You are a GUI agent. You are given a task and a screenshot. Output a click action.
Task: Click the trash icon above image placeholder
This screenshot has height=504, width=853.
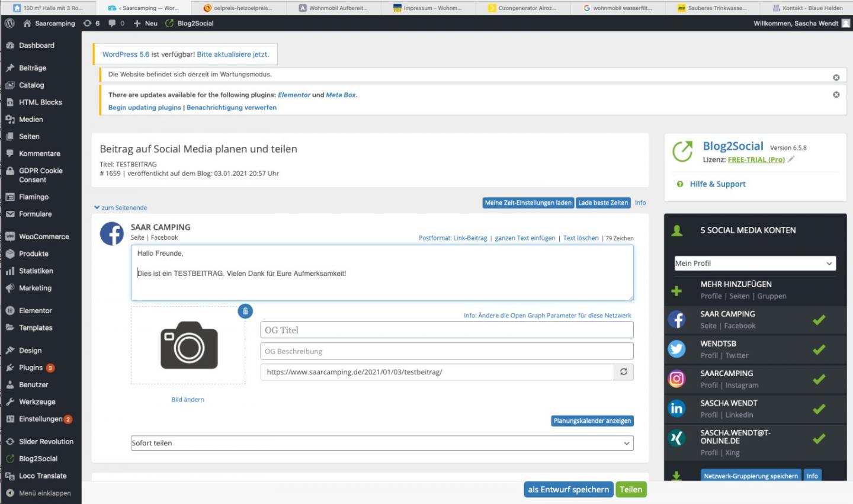pyautogui.click(x=245, y=311)
